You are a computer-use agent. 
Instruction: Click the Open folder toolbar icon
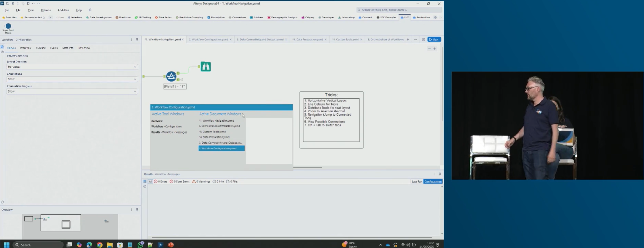8,3
